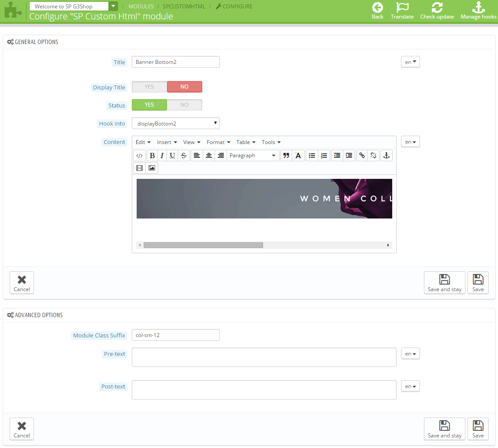Screen dimensions: 498x448
Task: Click the source code icon in editor toolbar
Action: (139, 156)
